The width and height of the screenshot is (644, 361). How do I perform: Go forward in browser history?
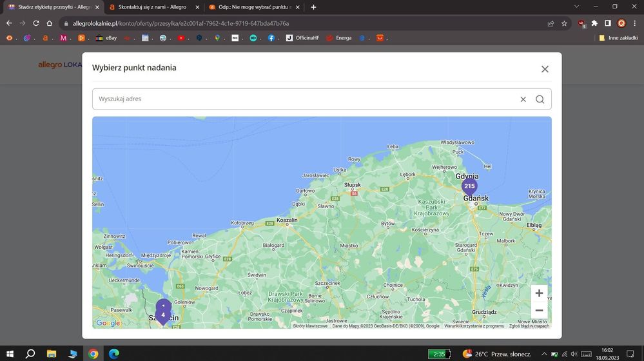pyautogui.click(x=23, y=23)
